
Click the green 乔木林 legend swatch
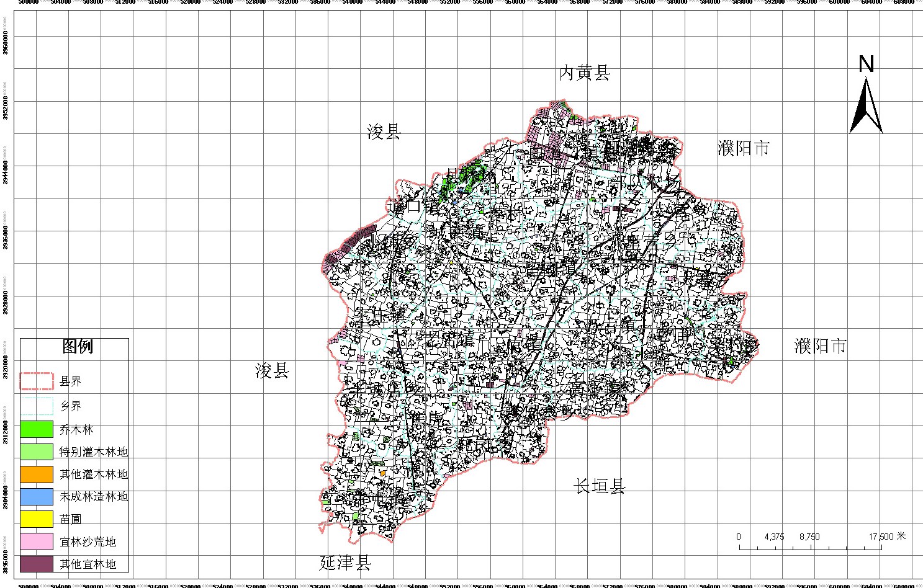37,429
